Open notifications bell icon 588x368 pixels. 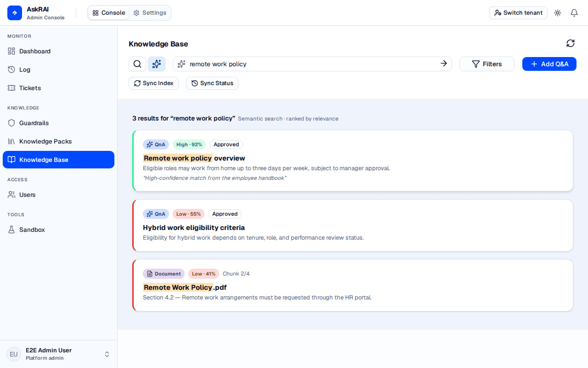coord(574,13)
